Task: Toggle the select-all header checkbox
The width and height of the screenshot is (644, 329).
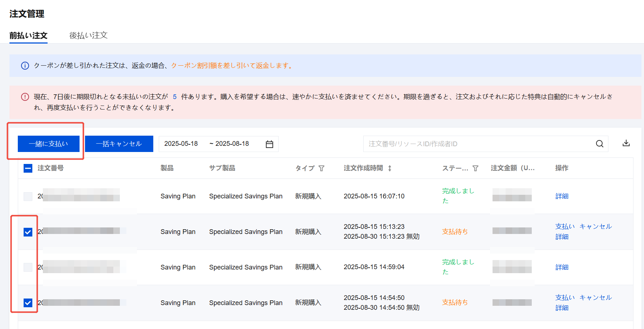Action: (28, 168)
